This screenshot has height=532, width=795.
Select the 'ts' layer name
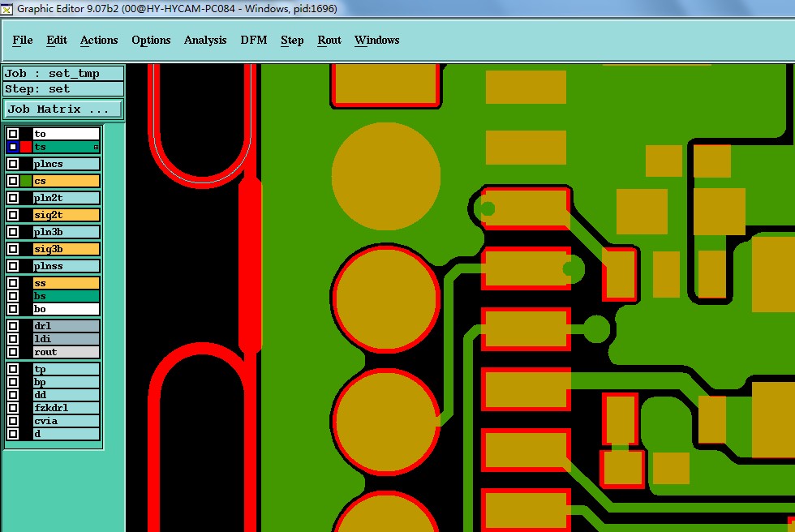tap(66, 147)
